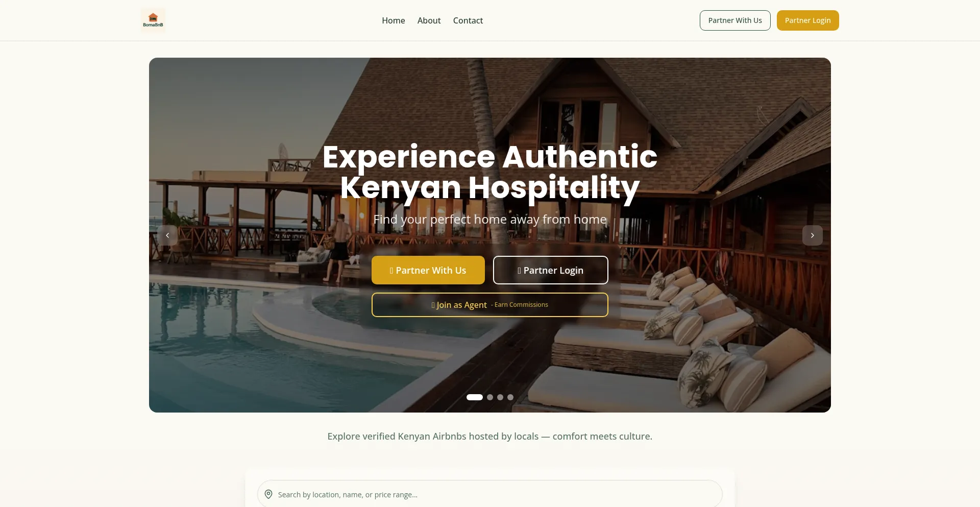
Task: Select the fourth carousel indicator dot
Action: (510, 397)
